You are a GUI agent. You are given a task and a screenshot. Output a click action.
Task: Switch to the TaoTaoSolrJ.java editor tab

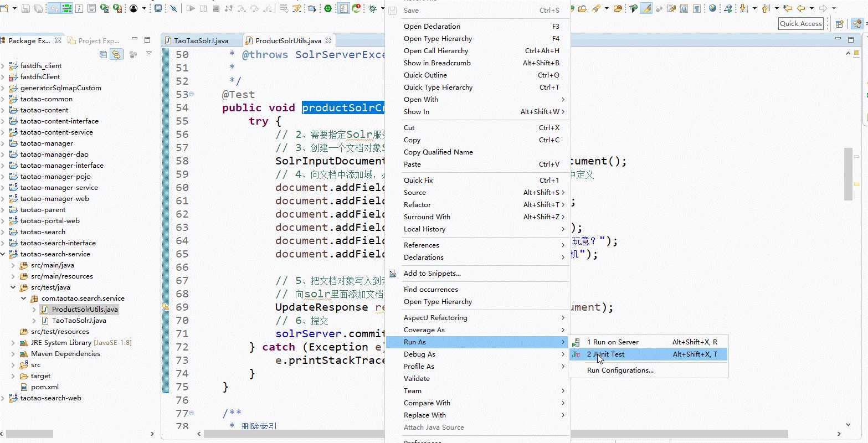(x=201, y=40)
